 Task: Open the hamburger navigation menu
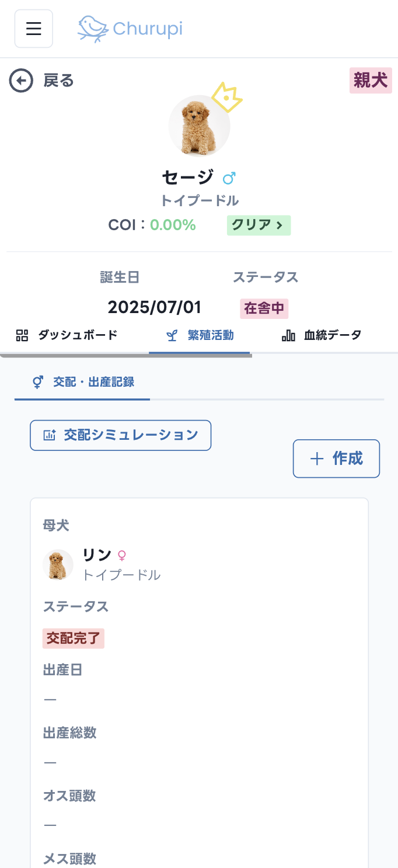(33, 28)
